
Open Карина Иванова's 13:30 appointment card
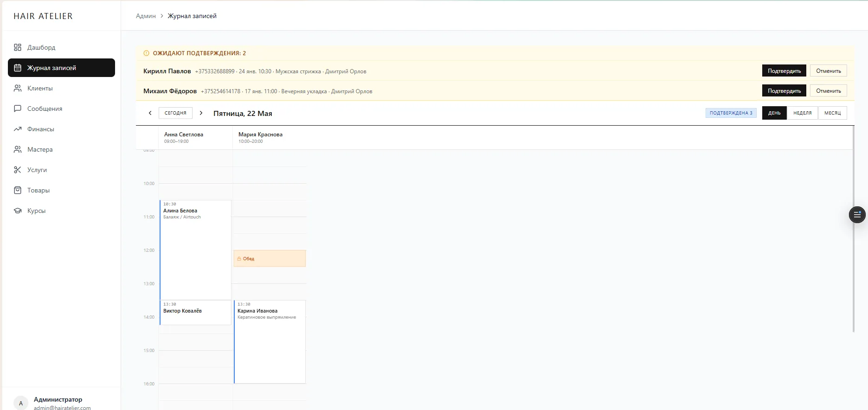coord(270,342)
